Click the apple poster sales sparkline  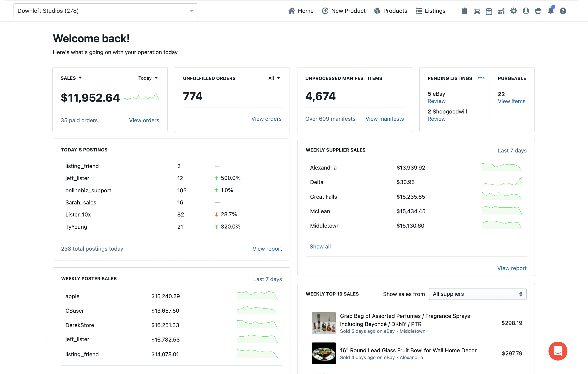coord(257,296)
